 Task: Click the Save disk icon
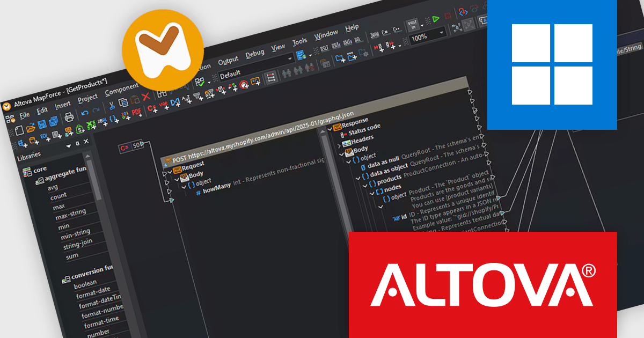click(42, 124)
